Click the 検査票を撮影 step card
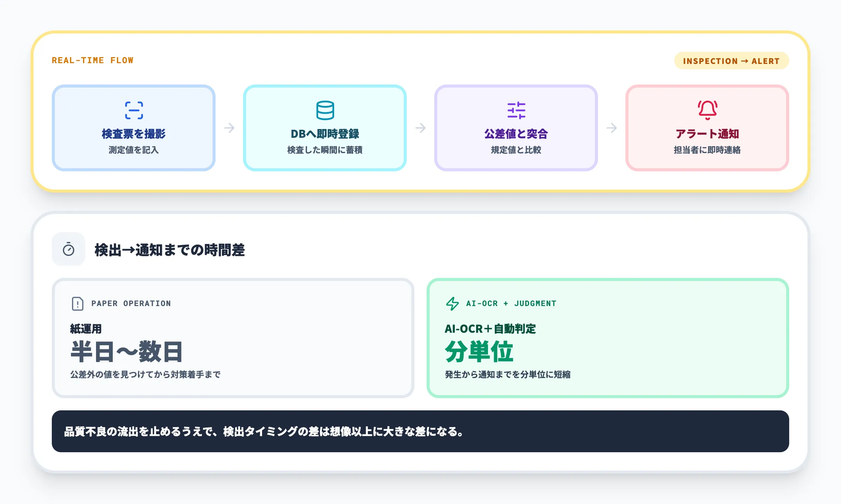 pos(134,128)
